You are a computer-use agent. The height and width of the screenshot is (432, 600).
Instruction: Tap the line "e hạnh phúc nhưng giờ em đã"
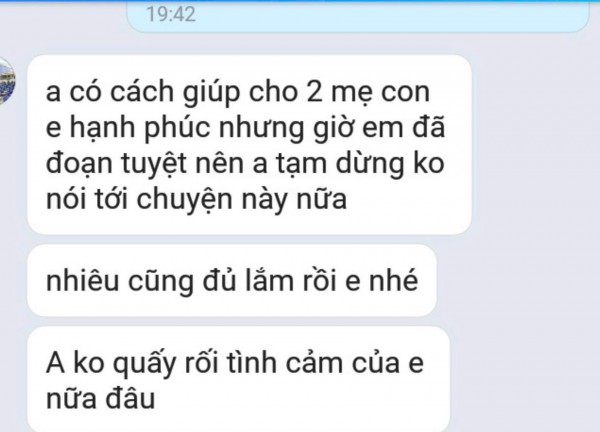tap(245, 127)
